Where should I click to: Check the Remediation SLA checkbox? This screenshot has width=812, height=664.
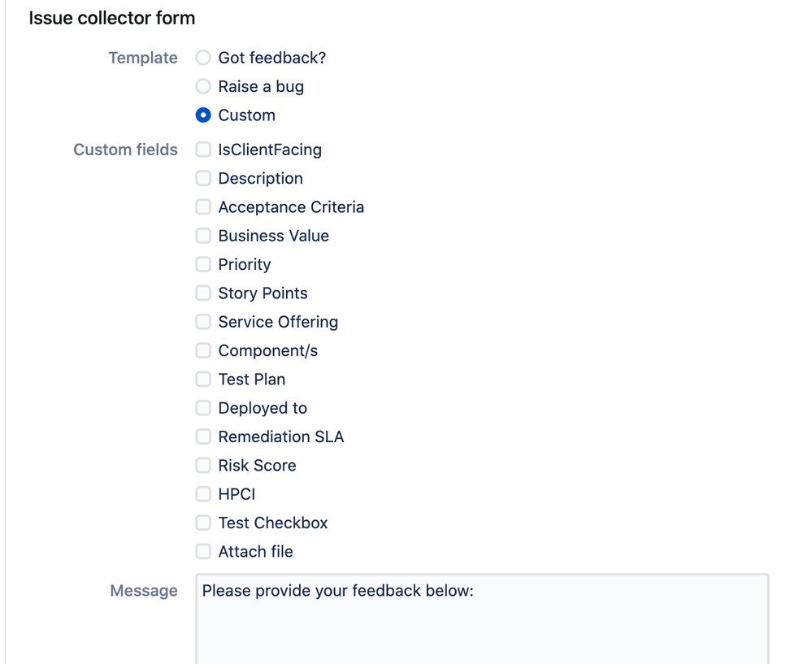[203, 436]
